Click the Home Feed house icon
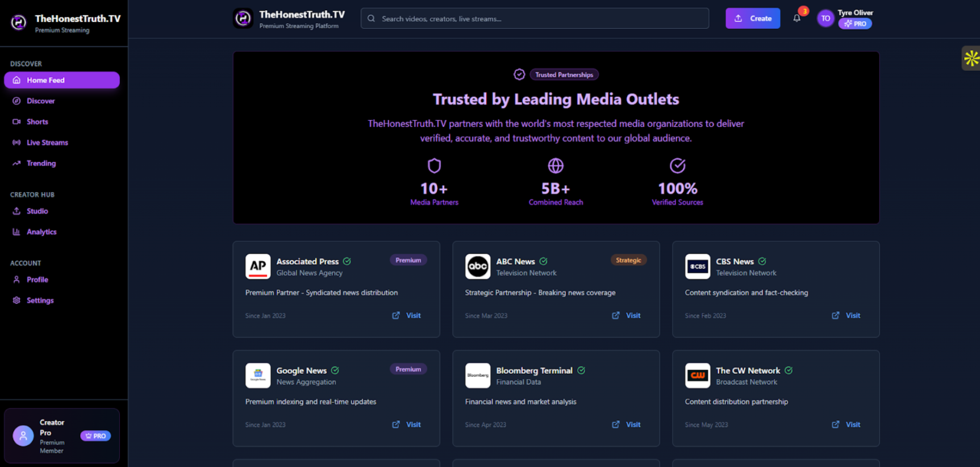Screen dimensions: 980x467 [16, 80]
